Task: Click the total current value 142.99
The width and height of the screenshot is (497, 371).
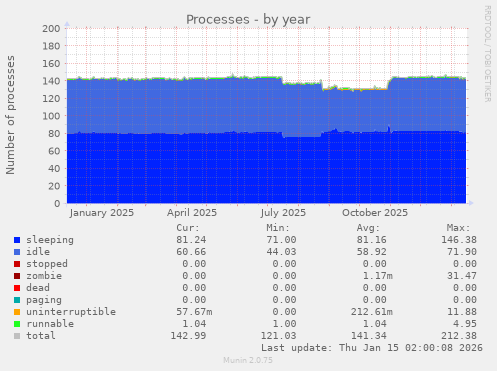Action: [x=188, y=336]
